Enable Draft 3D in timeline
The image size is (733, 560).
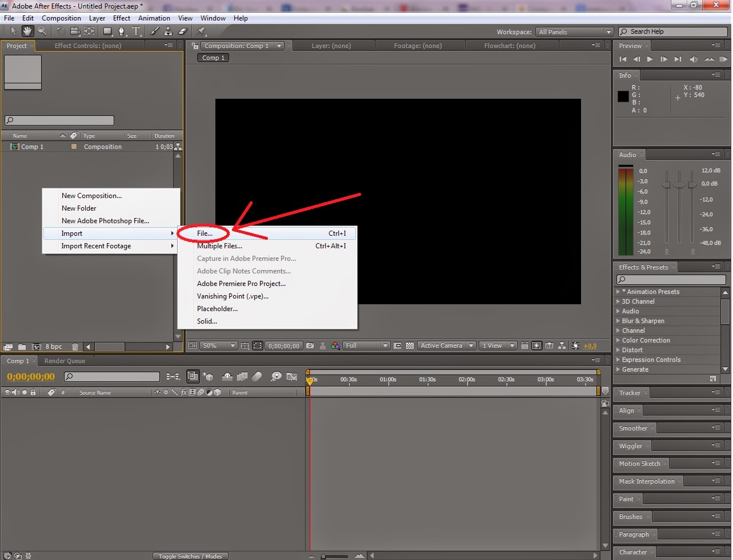pos(207,376)
